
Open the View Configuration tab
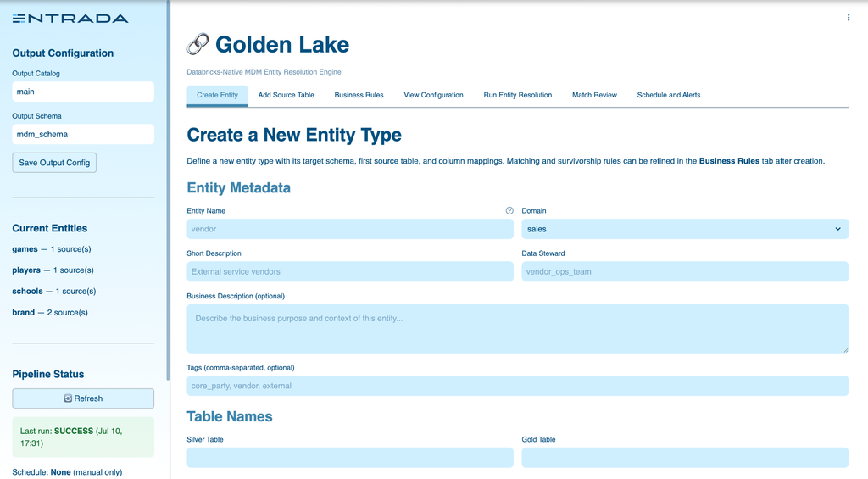[433, 95]
